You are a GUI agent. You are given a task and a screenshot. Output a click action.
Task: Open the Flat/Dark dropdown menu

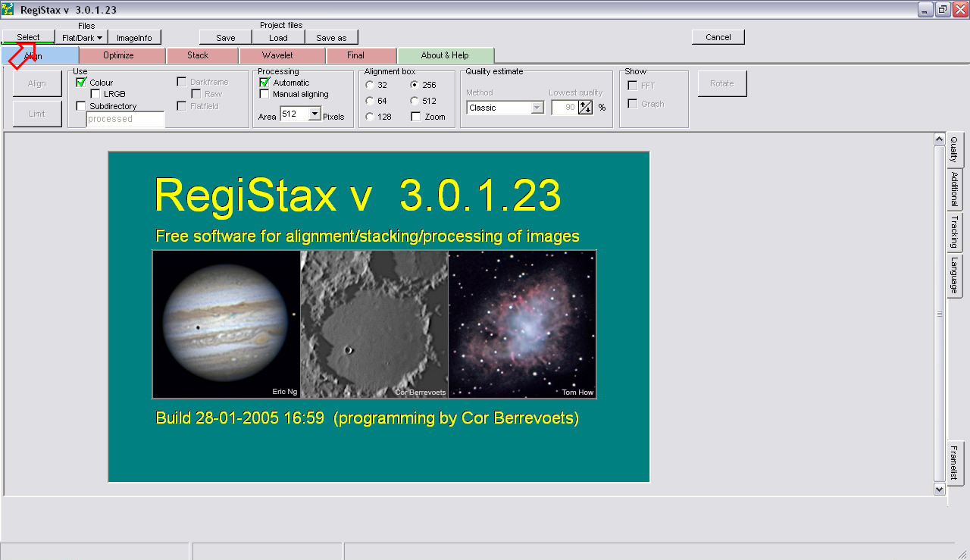tap(81, 37)
